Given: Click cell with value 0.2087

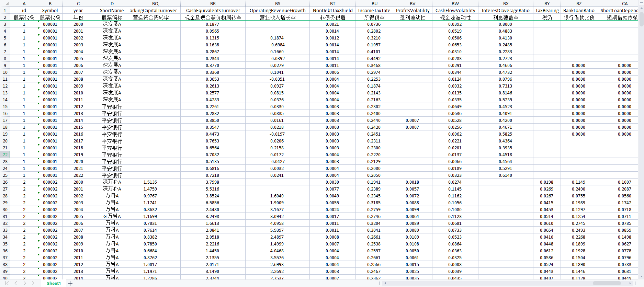Looking at the screenshot, I should click(618, 189).
